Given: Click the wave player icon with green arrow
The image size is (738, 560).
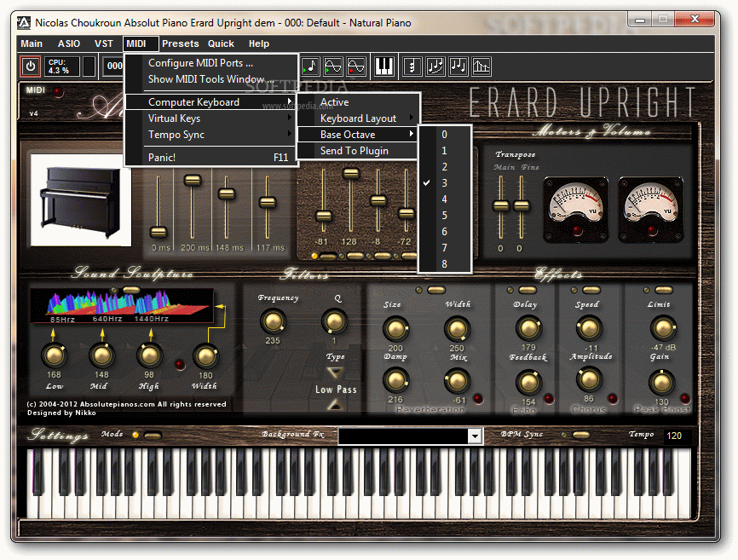Looking at the screenshot, I should pos(333,66).
